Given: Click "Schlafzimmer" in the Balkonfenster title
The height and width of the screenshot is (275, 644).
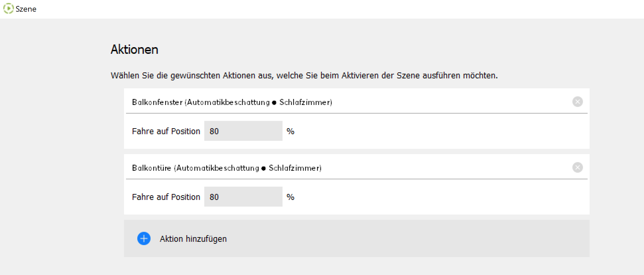Looking at the screenshot, I should tap(304, 102).
